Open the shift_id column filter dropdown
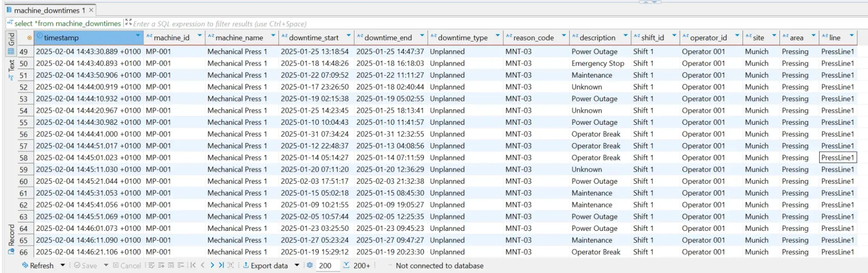This screenshot has height=273, width=868. 674,36
